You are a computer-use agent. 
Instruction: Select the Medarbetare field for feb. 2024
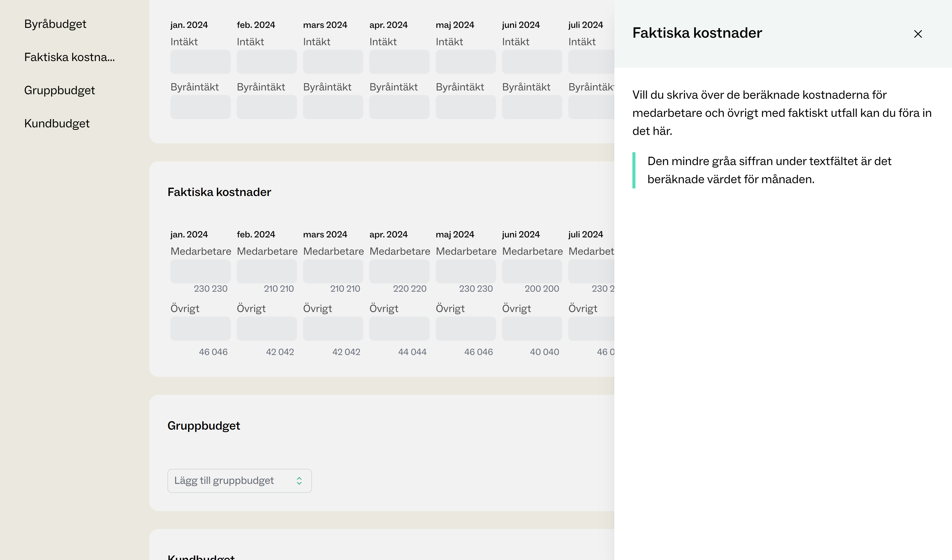coord(267,271)
